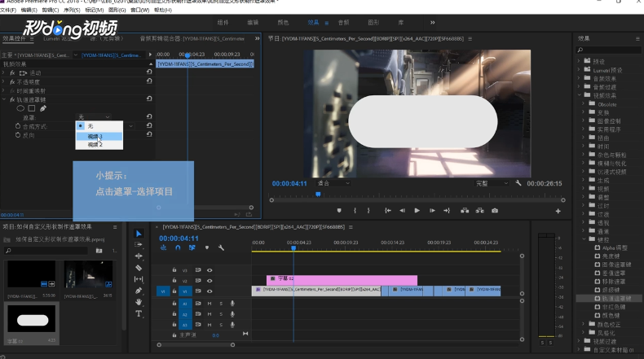644x359 pixels.
Task: Mark In point in program monitor
Action: point(355,211)
